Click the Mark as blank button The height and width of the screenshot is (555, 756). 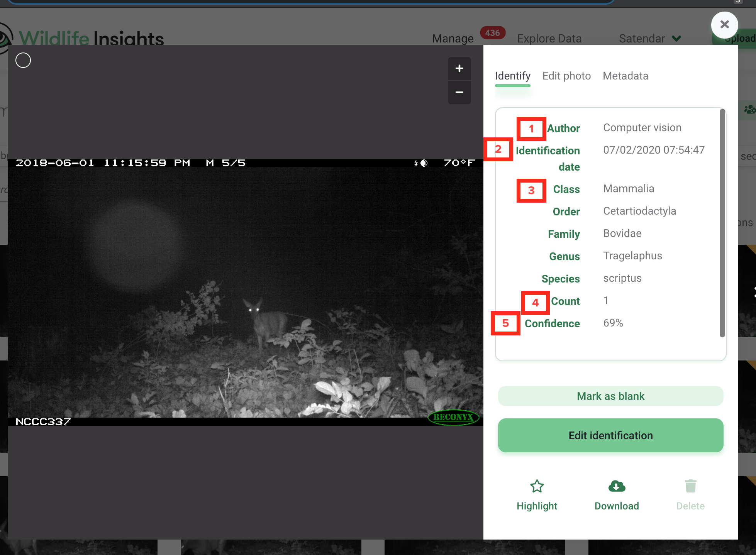pos(610,396)
